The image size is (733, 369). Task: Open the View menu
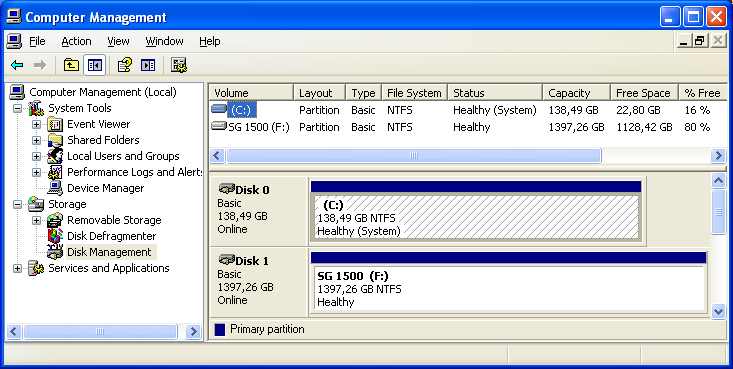pyautogui.click(x=118, y=42)
